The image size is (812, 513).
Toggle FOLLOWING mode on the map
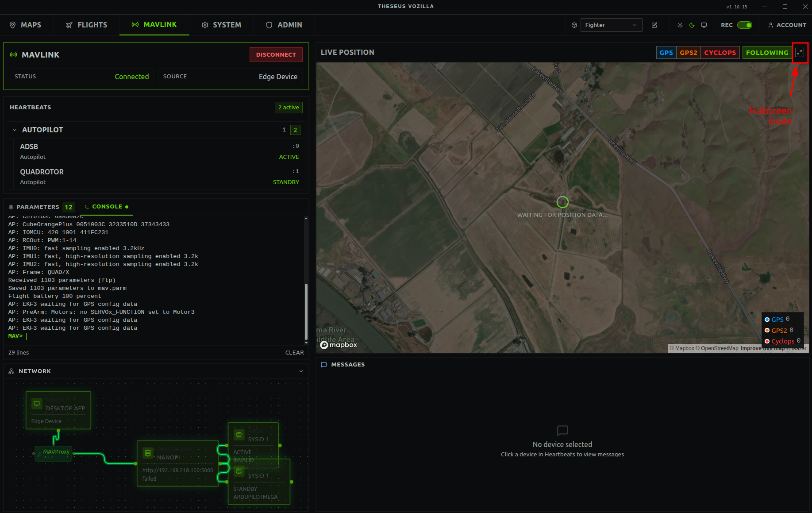[x=766, y=53]
